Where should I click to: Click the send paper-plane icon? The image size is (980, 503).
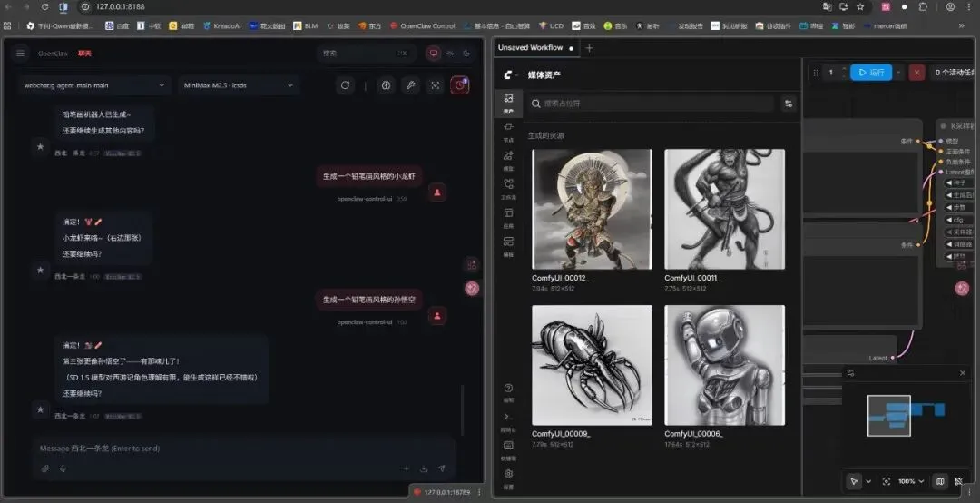tap(442, 468)
